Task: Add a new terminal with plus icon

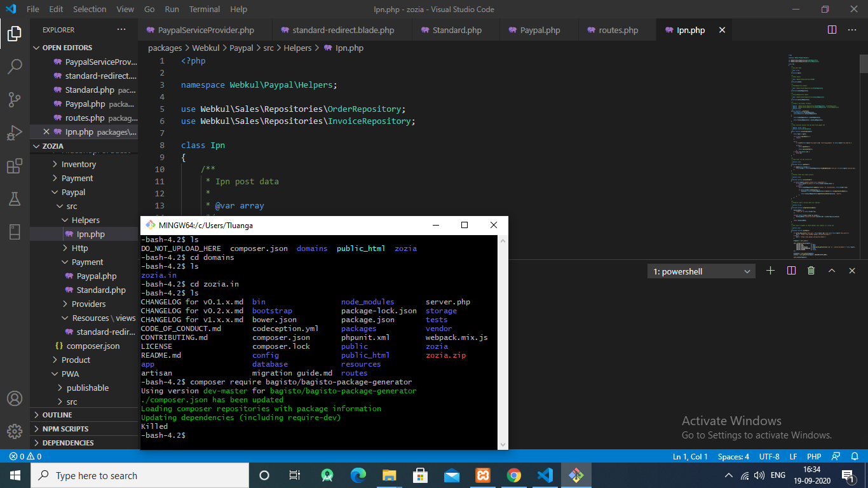Action: point(771,271)
